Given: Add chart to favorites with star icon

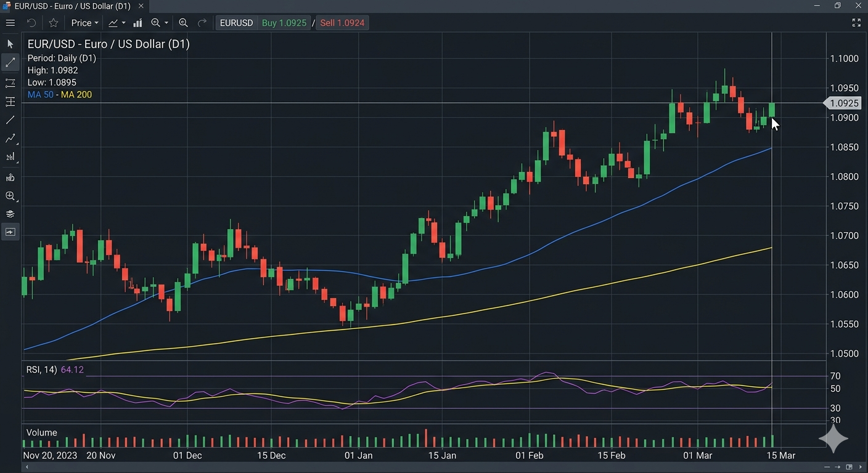Looking at the screenshot, I should pyautogui.click(x=54, y=23).
